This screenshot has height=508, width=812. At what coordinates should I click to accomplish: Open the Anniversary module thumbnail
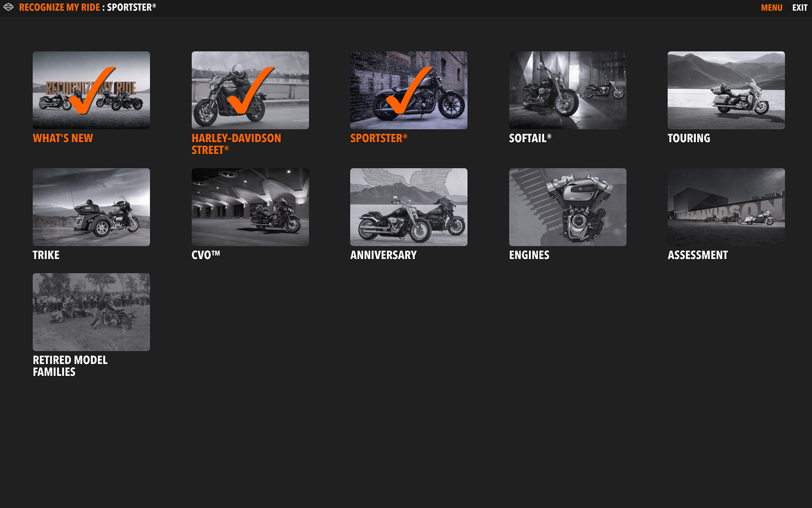(x=409, y=207)
